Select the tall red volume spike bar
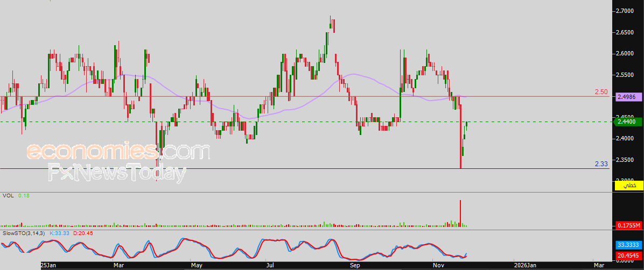 460,214
